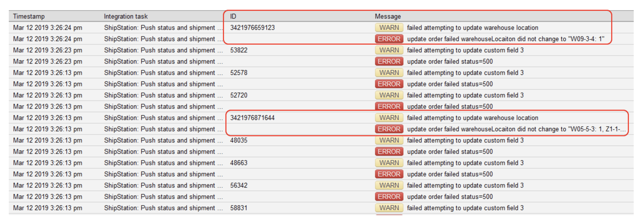Open warehouse location warning for ID 3421976659123
Image resolution: width=644 pixels, height=219 pixels.
473,28
